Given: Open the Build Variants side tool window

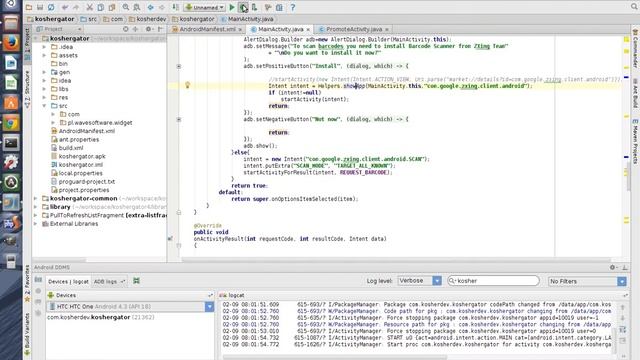Looking at the screenshot, I should [27, 335].
